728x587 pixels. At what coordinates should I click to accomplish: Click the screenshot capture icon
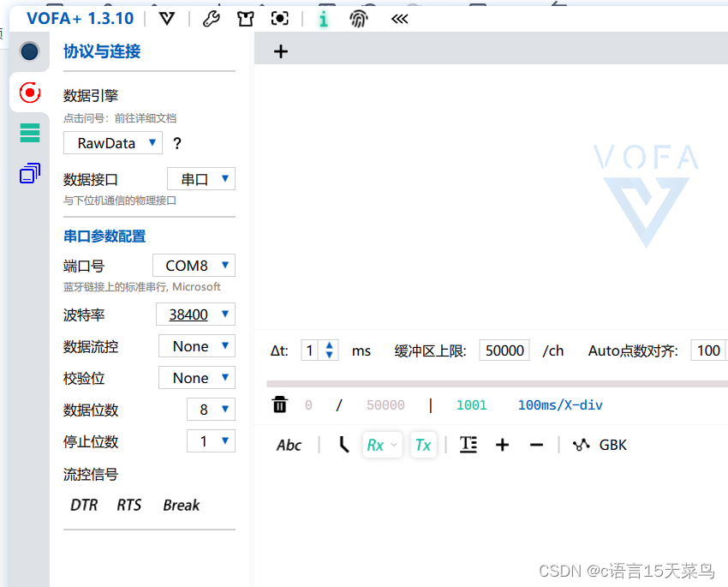(x=279, y=19)
